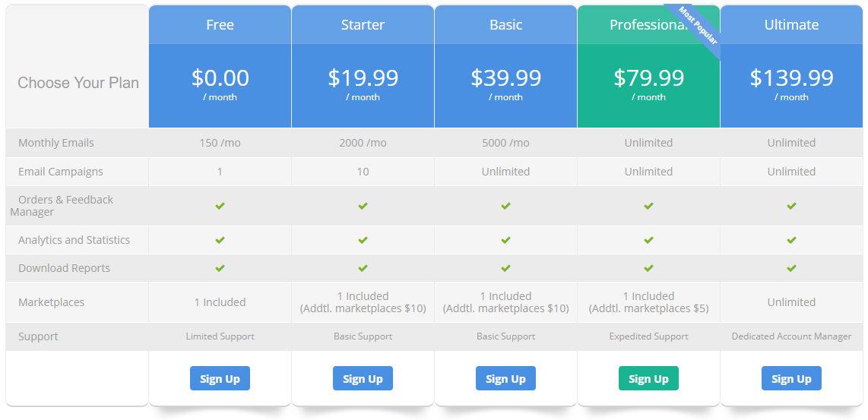Screen dimensions: 868x420
Task: Click Ultimate plan Download Reports checkmark
Action: 791,268
